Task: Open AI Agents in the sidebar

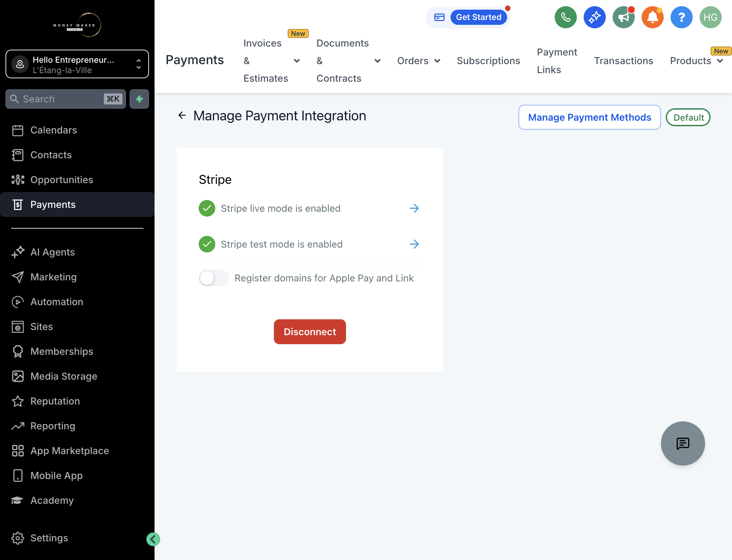Action: (77, 252)
